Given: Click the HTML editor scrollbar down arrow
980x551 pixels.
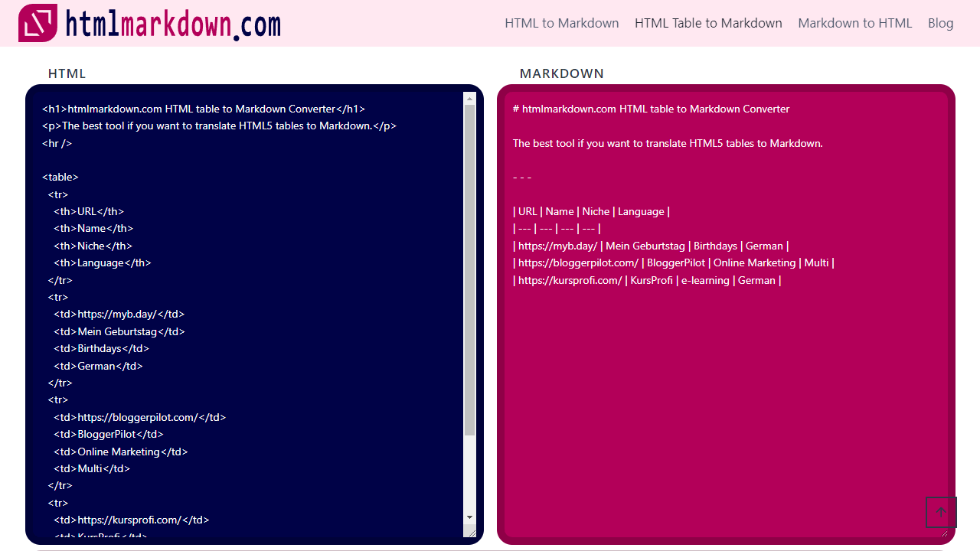Looking at the screenshot, I should click(x=470, y=518).
